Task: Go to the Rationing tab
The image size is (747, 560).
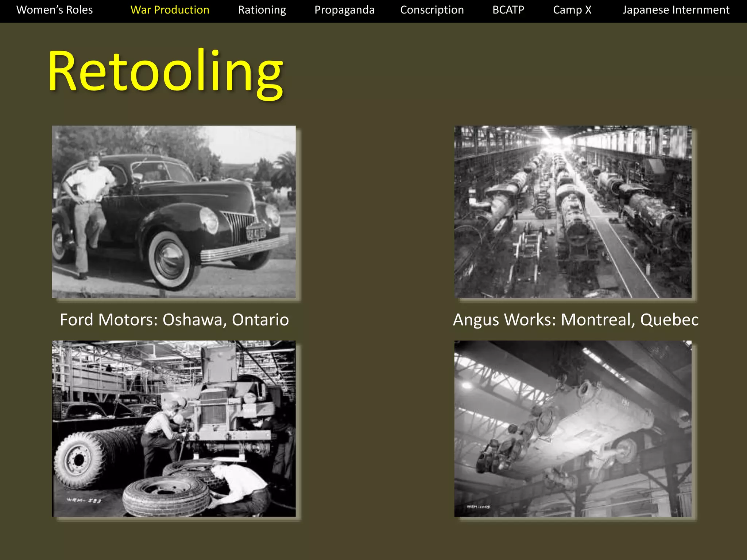Action: tap(262, 10)
